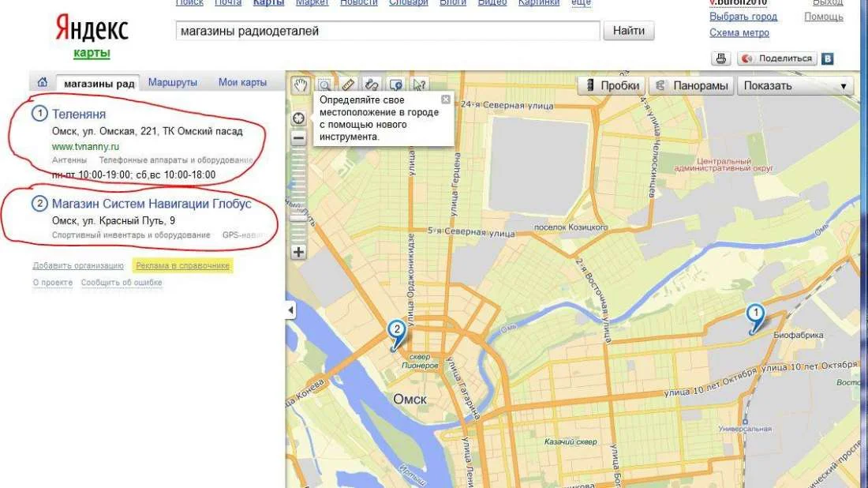This screenshot has width=868, height=488.
Task: Select the route drawing tool
Action: click(x=372, y=84)
